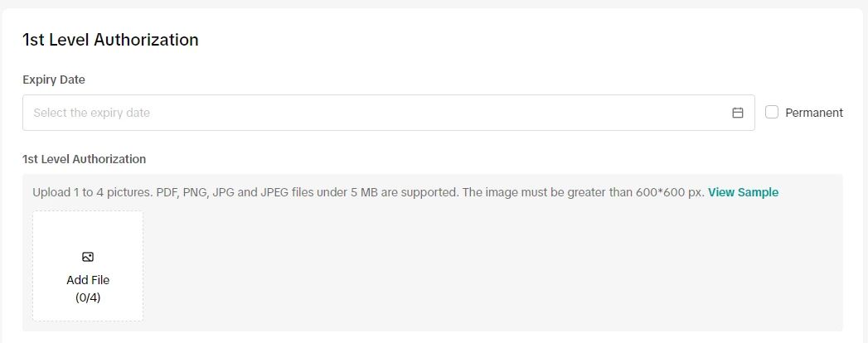This screenshot has width=868, height=343.
Task: Click the image icon above Add File
Action: (88, 257)
